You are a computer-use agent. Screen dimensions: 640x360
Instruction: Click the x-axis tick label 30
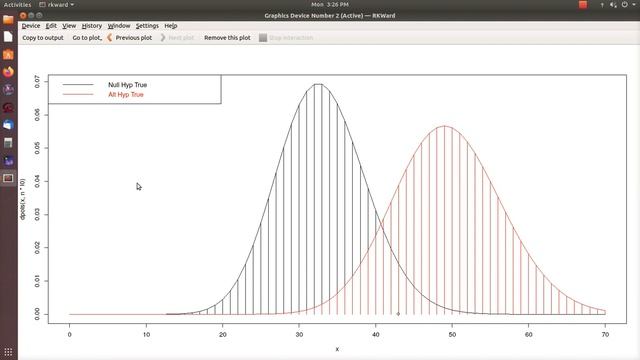299,335
